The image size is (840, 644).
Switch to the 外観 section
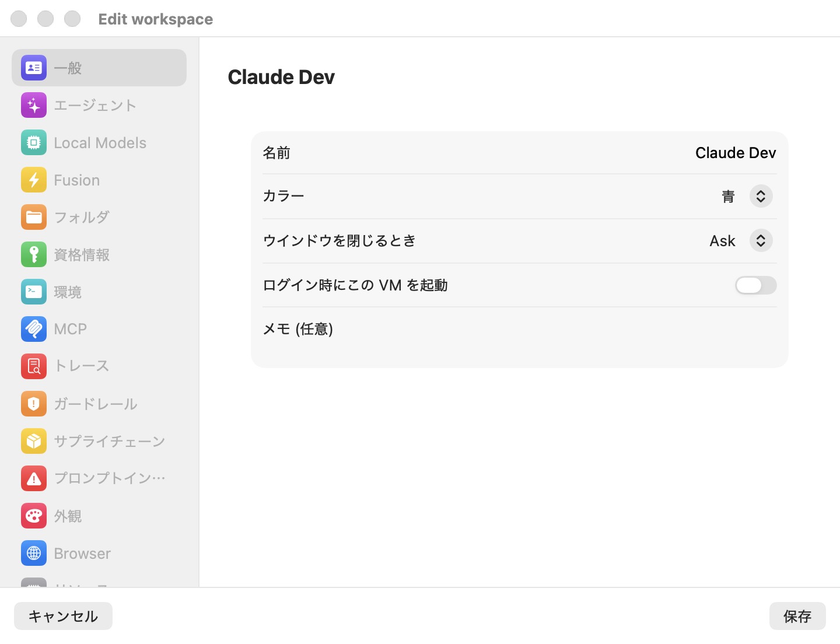click(x=99, y=516)
